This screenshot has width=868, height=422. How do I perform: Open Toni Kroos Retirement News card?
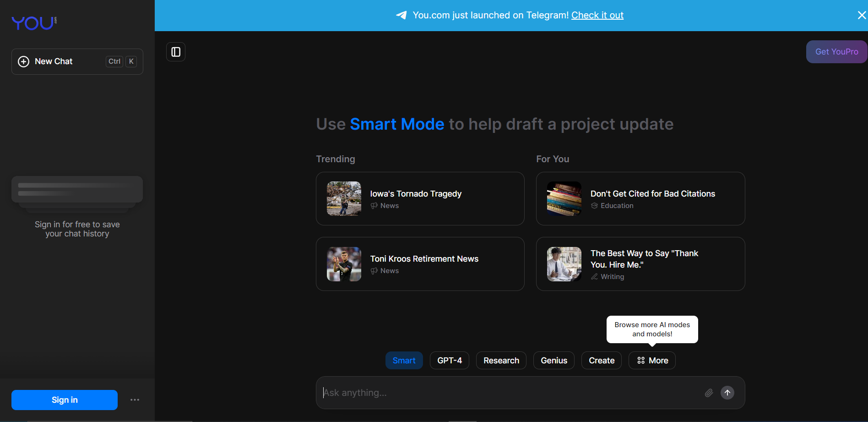(x=420, y=264)
